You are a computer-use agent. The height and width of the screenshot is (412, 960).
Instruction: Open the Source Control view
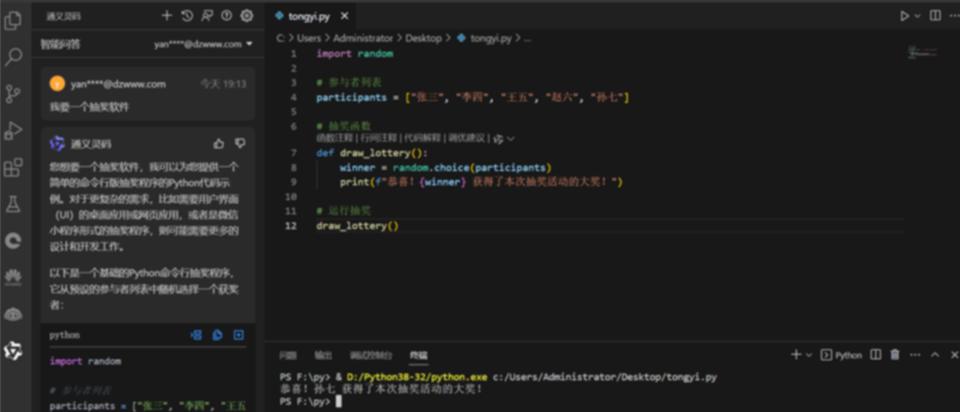point(13,94)
